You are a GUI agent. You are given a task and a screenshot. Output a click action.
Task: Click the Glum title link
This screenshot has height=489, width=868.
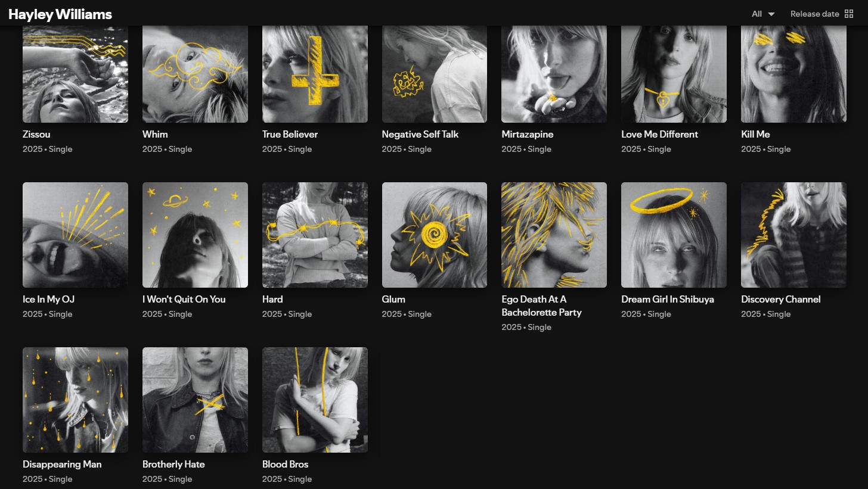[x=393, y=299]
